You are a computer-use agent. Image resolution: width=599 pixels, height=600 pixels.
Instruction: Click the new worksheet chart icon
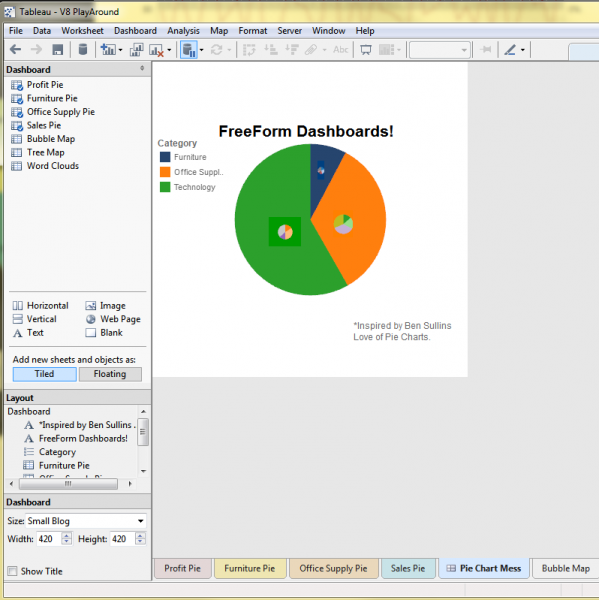point(108,49)
